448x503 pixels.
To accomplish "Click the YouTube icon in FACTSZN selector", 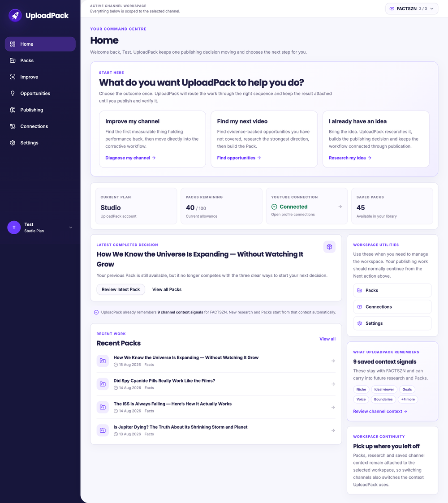I will [392, 9].
